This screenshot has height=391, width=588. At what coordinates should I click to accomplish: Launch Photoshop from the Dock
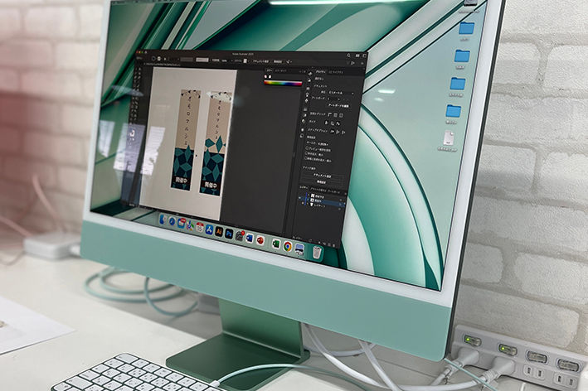click(229, 234)
